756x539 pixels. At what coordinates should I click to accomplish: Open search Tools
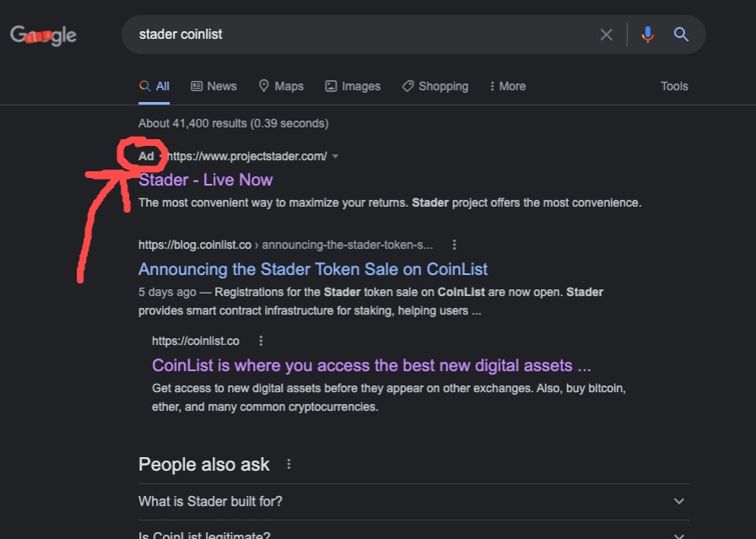(674, 86)
